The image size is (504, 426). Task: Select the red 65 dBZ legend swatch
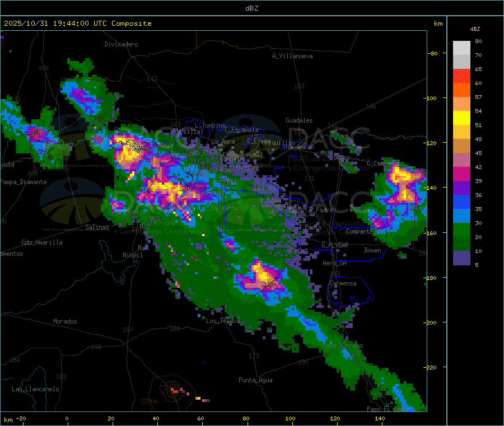pos(461,76)
